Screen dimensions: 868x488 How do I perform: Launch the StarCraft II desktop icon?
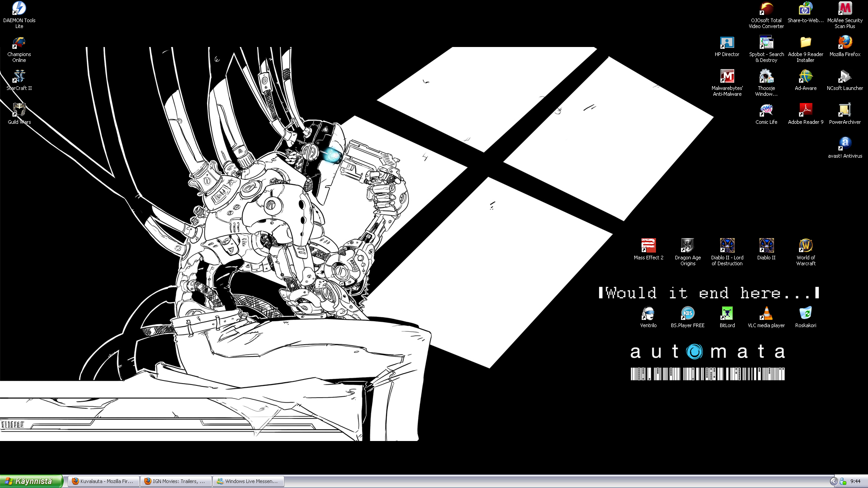[19, 77]
